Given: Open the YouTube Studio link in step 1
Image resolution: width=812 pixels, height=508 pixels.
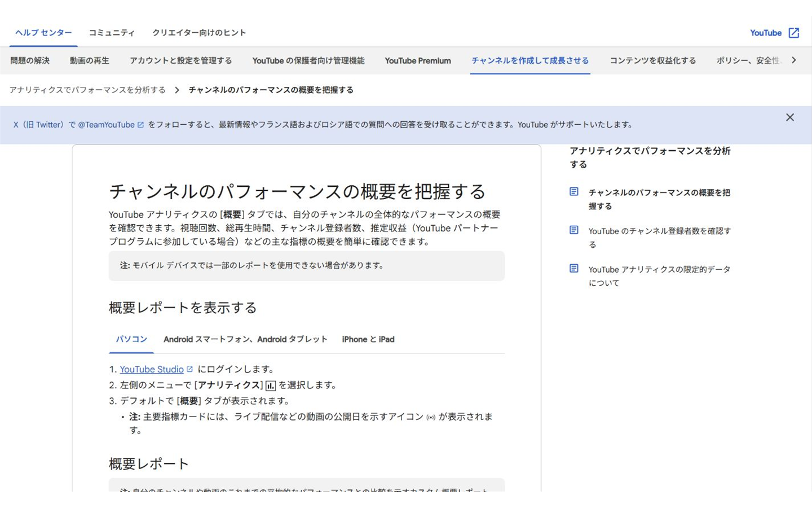Looking at the screenshot, I should coord(152,369).
